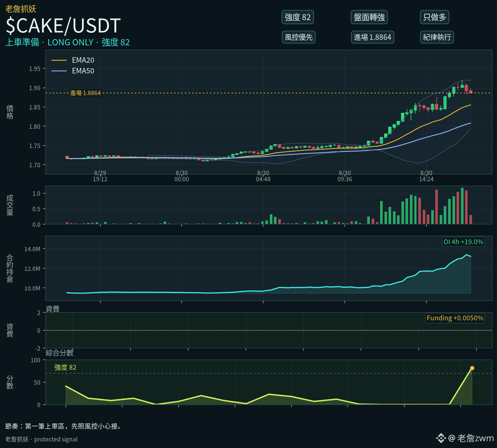Click the 只做多 badge
This screenshot has height=448, width=497.
click(x=435, y=17)
